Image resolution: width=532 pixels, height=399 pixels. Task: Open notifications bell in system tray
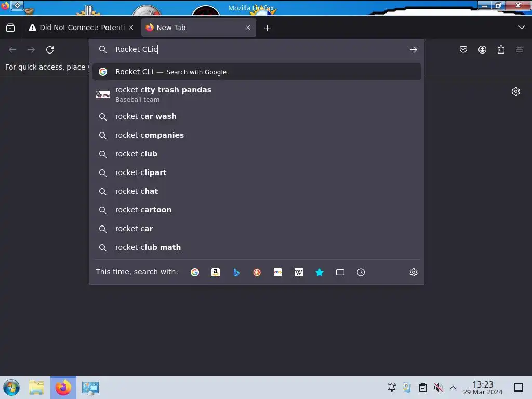[392, 388]
